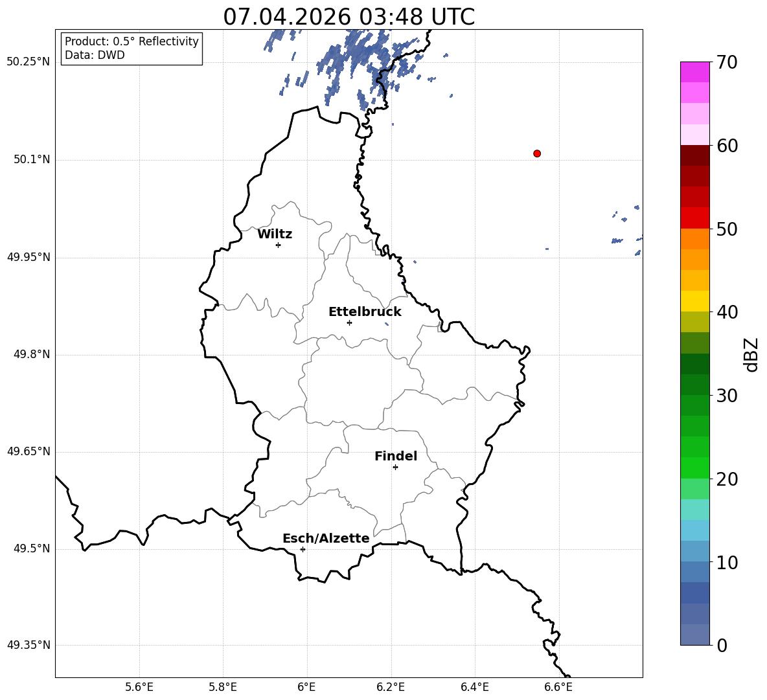This screenshot has width=767, height=700.
Task: Click the Ettelbruck location cross marker
Action: pos(349,322)
